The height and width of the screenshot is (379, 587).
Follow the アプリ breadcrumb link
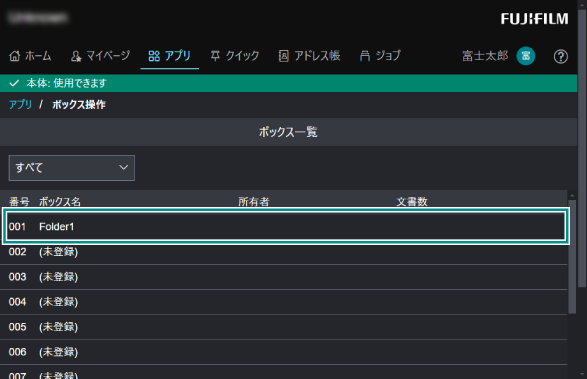pyautogui.click(x=21, y=104)
